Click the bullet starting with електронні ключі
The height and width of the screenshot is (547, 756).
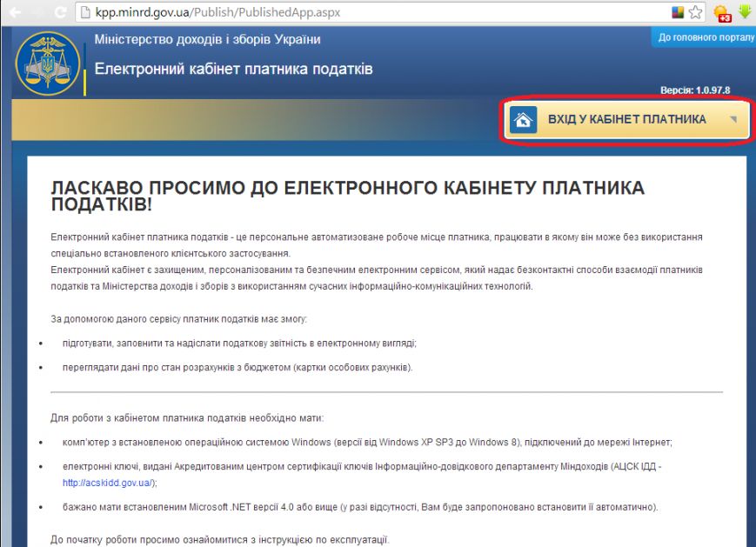coord(362,474)
